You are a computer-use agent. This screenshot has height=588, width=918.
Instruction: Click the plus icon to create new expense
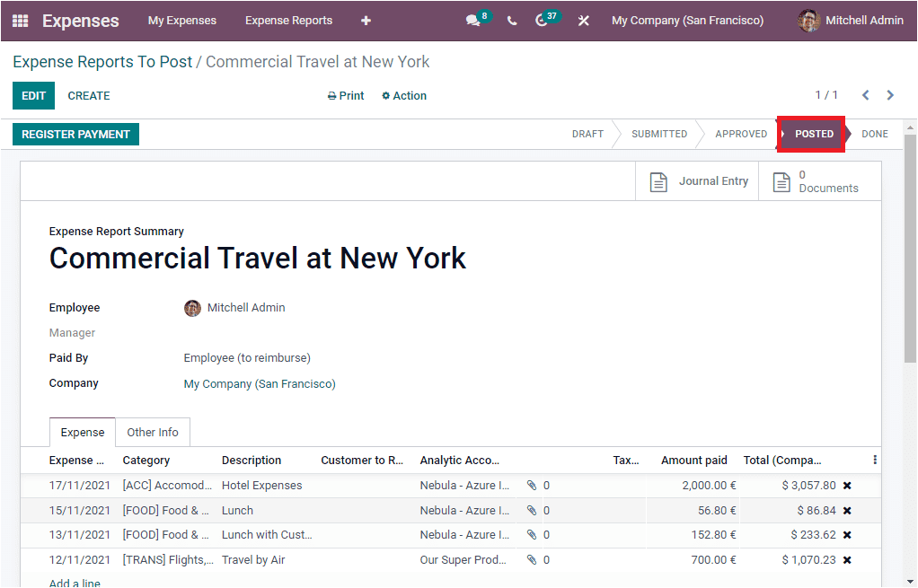coord(366,20)
